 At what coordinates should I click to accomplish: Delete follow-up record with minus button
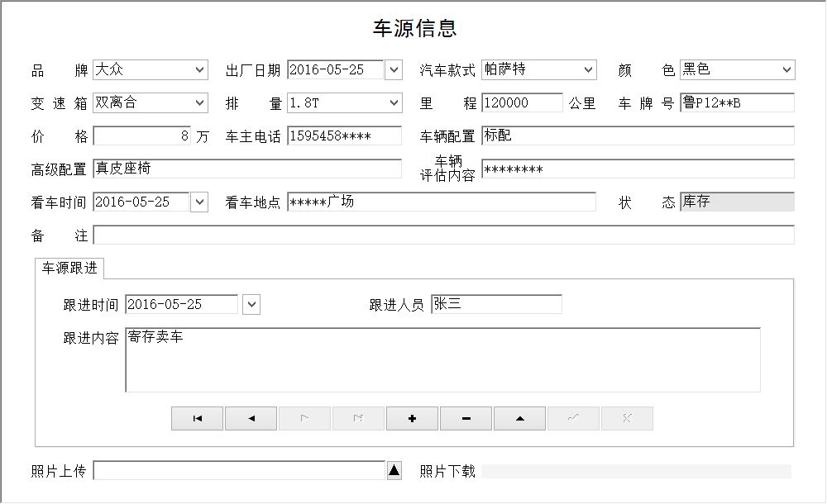pyautogui.click(x=466, y=419)
